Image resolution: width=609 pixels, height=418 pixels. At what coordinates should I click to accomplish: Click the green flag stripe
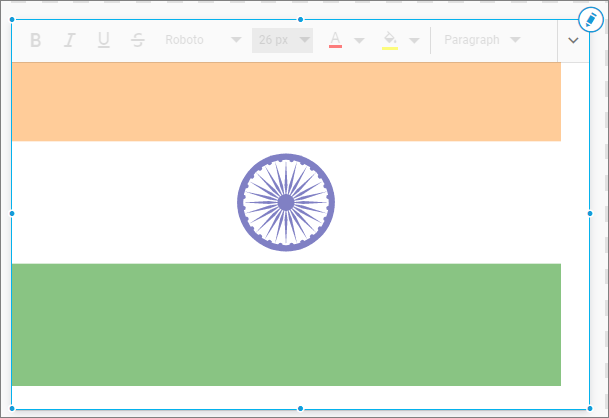click(286, 324)
